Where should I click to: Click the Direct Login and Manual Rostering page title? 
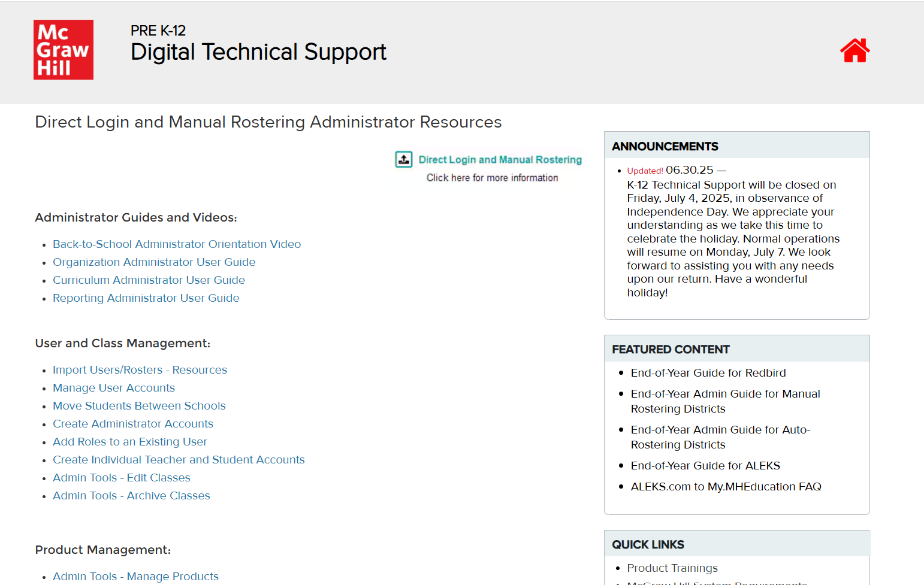(x=268, y=122)
